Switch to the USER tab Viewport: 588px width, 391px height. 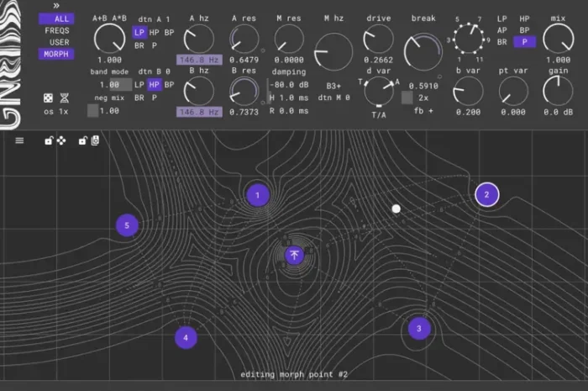point(60,42)
